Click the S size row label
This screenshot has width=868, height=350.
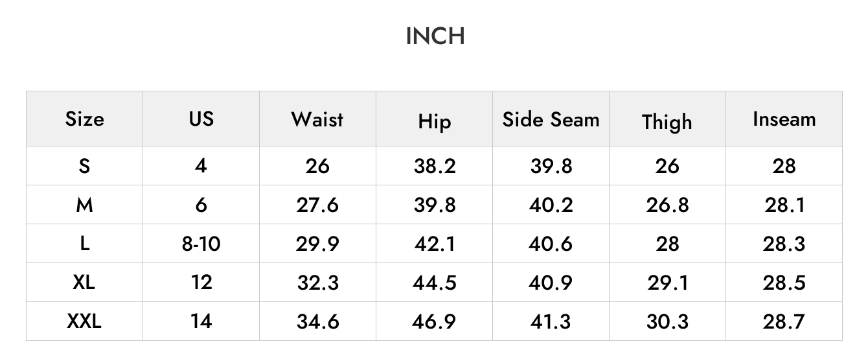(x=84, y=166)
